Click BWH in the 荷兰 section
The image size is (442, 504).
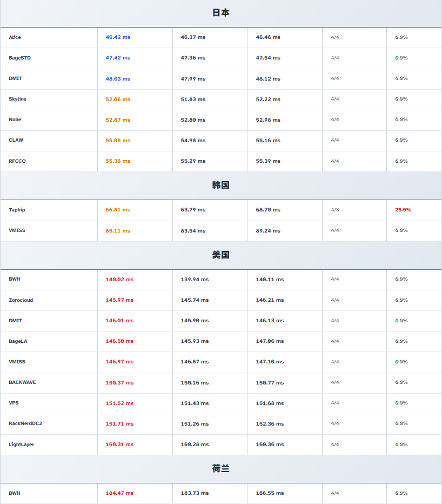tap(15, 493)
